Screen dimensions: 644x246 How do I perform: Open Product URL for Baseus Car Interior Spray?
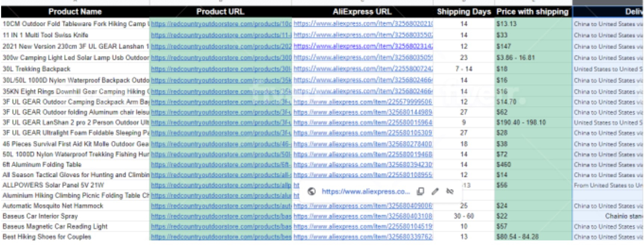pos(221,216)
